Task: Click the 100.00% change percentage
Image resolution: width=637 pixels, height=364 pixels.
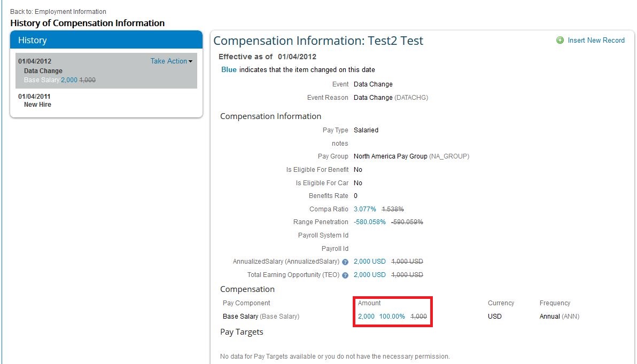Action: pos(392,316)
